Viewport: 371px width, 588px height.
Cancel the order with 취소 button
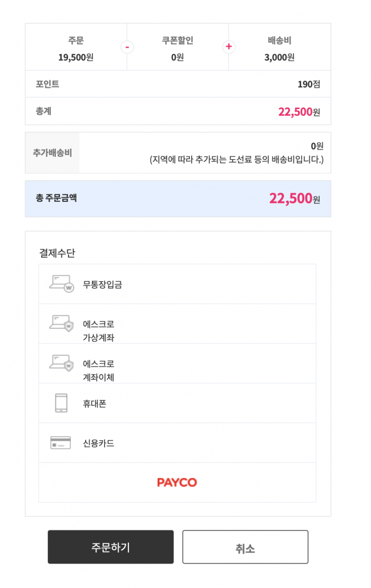click(x=245, y=547)
